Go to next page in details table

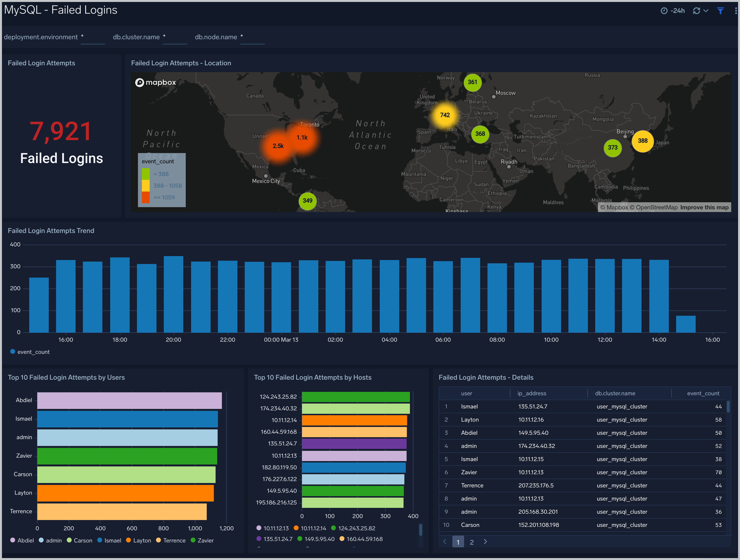click(486, 541)
